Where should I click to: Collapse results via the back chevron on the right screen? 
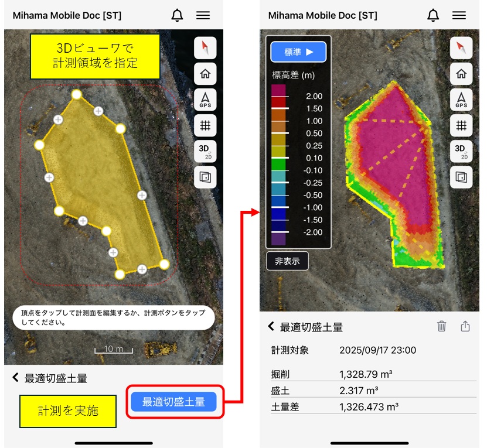[x=271, y=326]
